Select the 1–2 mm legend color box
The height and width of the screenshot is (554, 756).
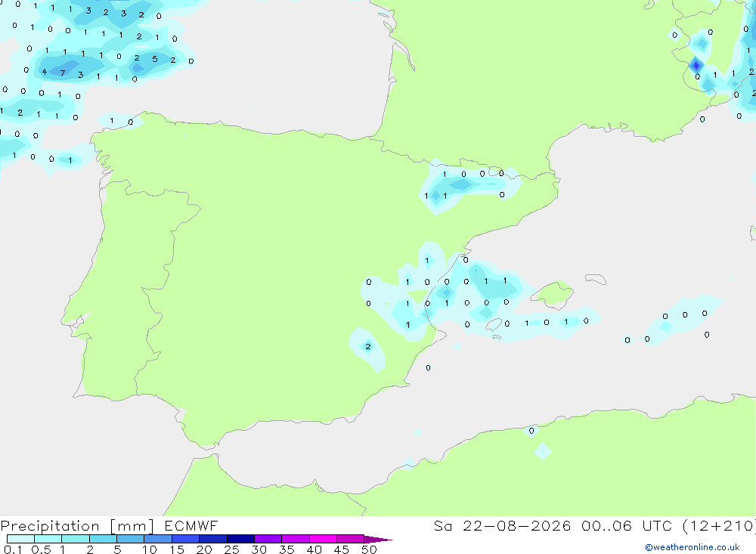click(x=75, y=539)
